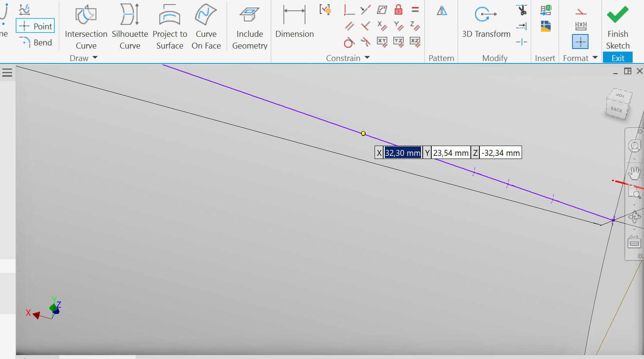Open the 3D Transform tool
Viewport: 644px width, 359px height.
486,22
